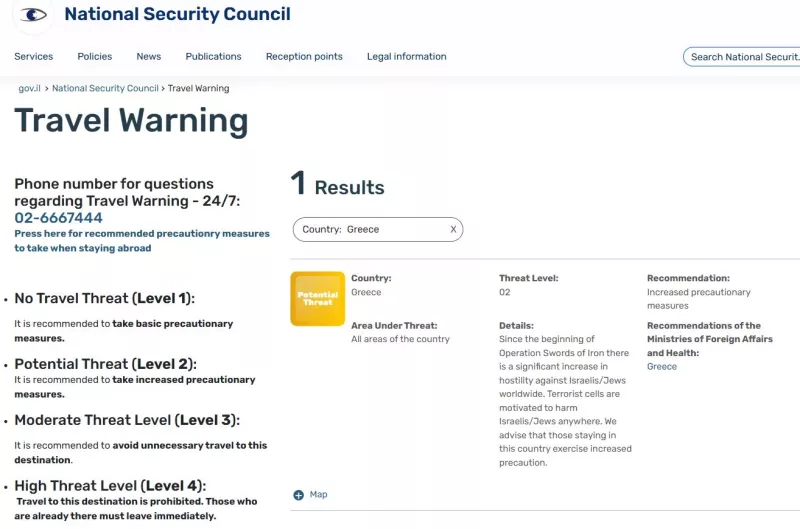The image size is (800, 529).
Task: Follow the gov.il breadcrumb link
Action: (x=29, y=88)
